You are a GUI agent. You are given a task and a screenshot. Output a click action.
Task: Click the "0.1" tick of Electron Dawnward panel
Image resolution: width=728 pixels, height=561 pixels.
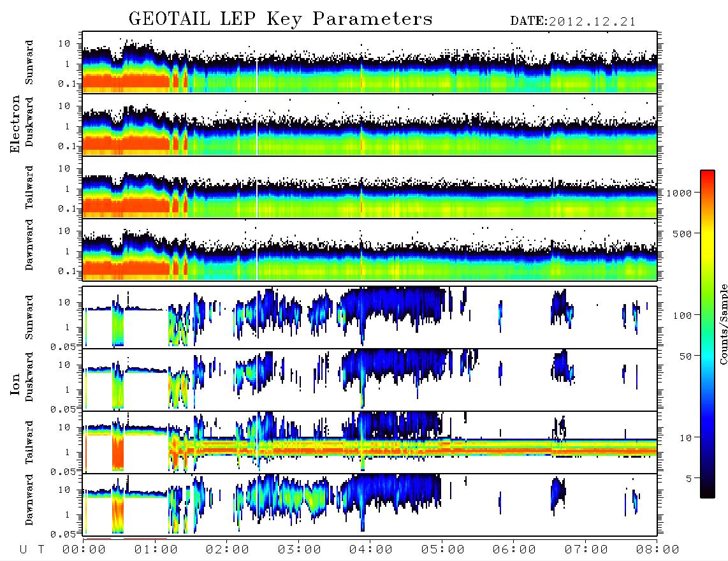pos(68,271)
